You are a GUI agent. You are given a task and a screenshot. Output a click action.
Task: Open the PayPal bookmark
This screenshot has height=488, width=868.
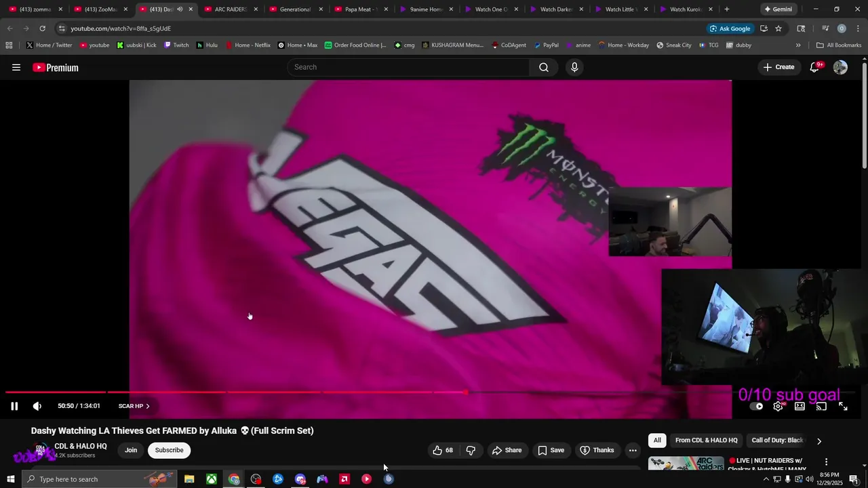tap(546, 45)
